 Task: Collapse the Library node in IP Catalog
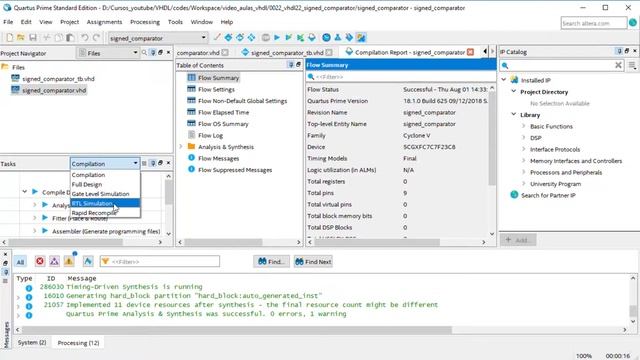[x=514, y=115]
